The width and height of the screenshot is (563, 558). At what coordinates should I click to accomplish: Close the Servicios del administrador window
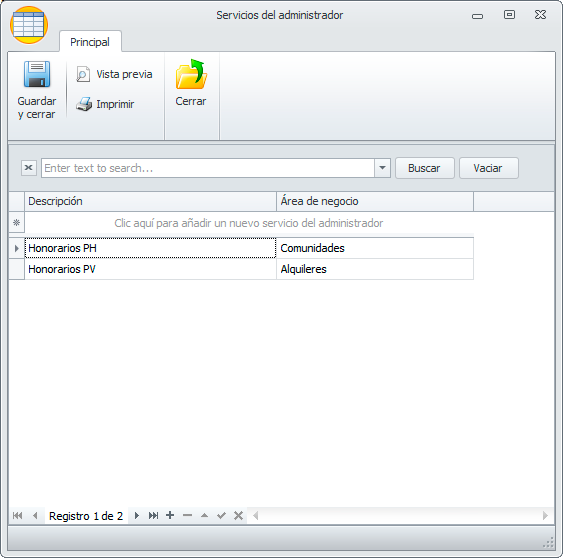pos(540,15)
